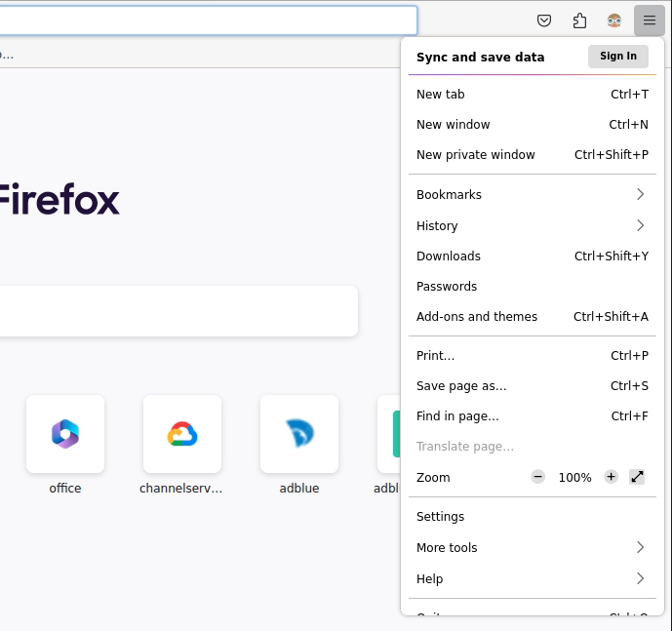
Task: Click the zoom out minus button
Action: (x=538, y=477)
